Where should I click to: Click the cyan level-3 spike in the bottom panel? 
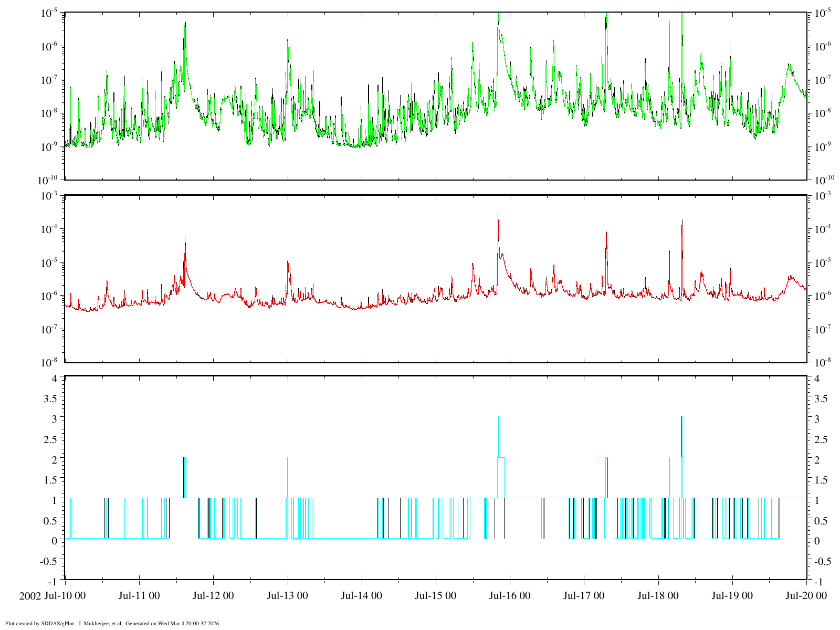point(498,436)
